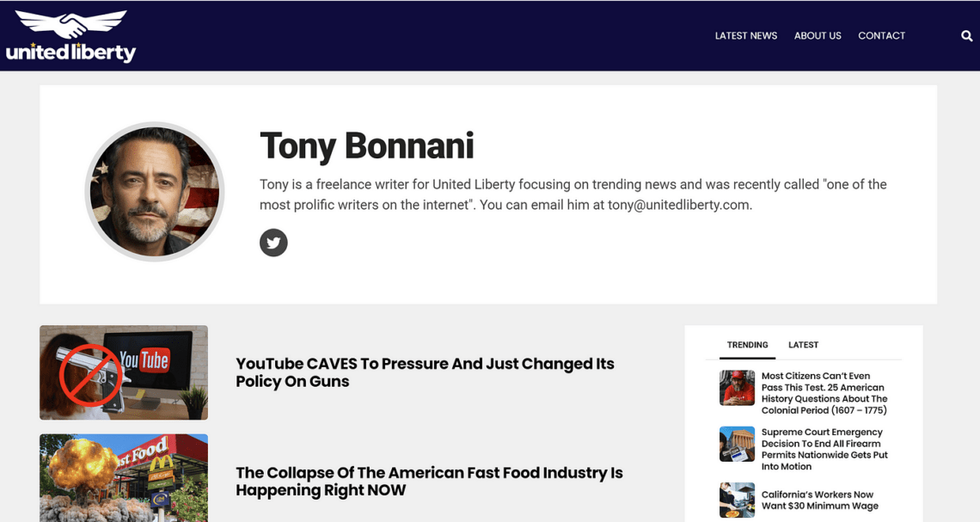This screenshot has height=522, width=980.
Task: Open the search magnifier icon
Action: click(x=966, y=35)
